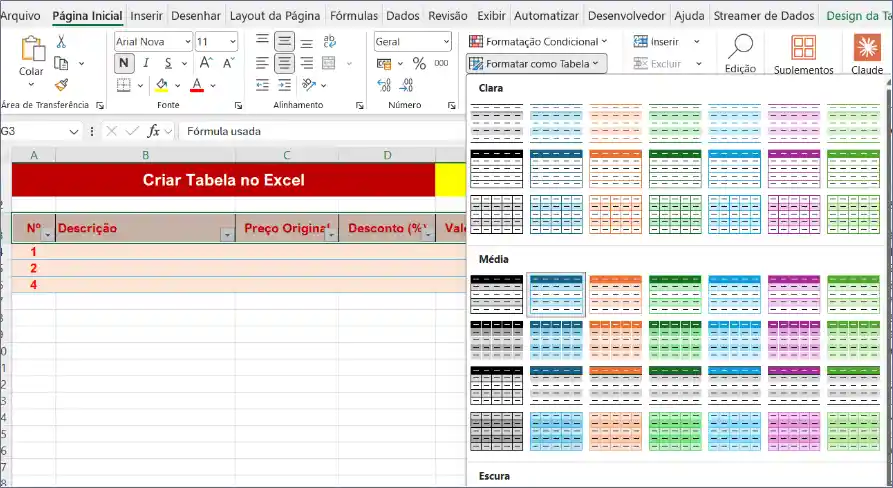
Task: Switch to the Revisão tab
Action: 448,16
